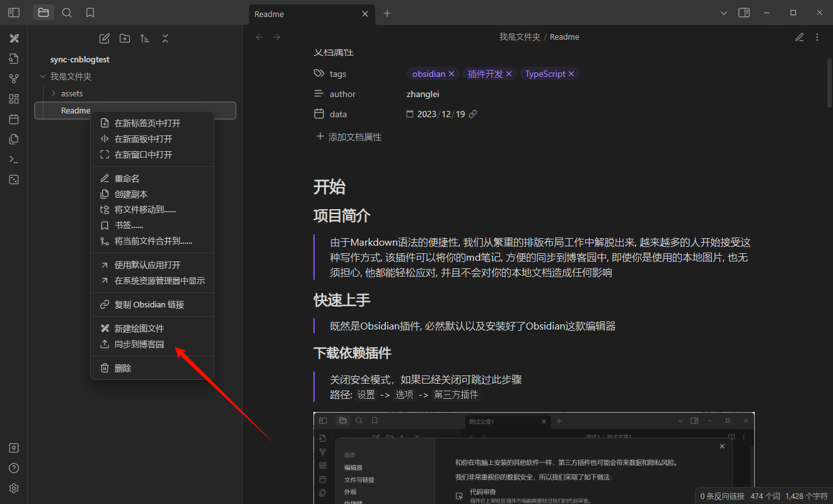The height and width of the screenshot is (504, 833).
Task: Expand the assets folder
Action: (x=54, y=93)
